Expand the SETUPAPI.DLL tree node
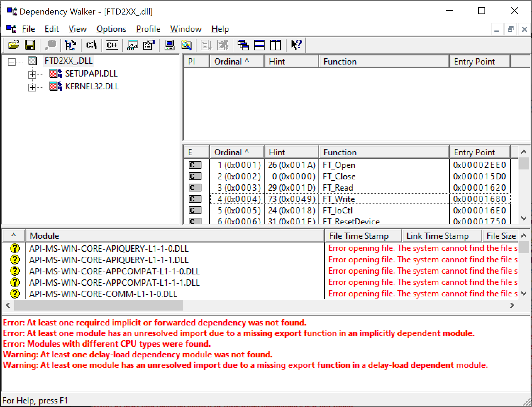Viewport: 532px width, 407px height. (32, 74)
